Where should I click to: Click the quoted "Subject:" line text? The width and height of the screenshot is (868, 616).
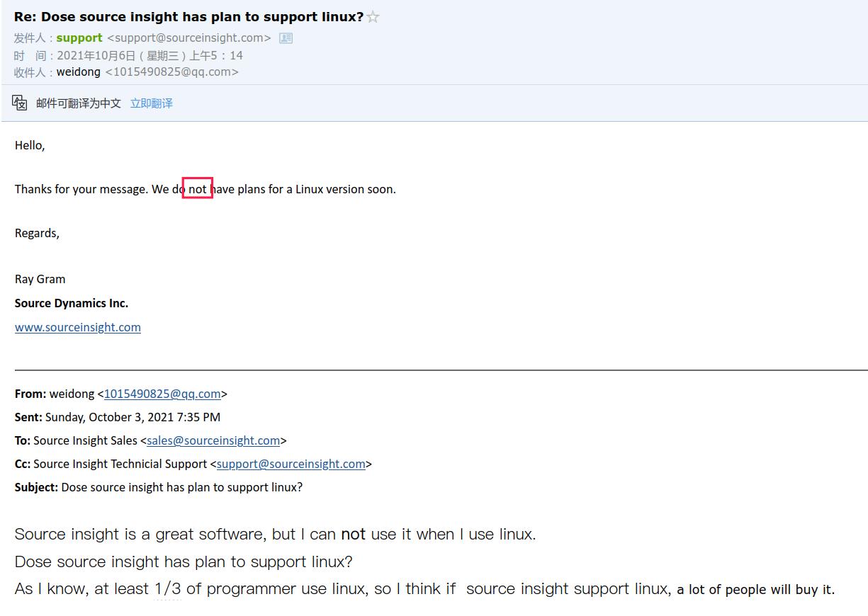159,487
